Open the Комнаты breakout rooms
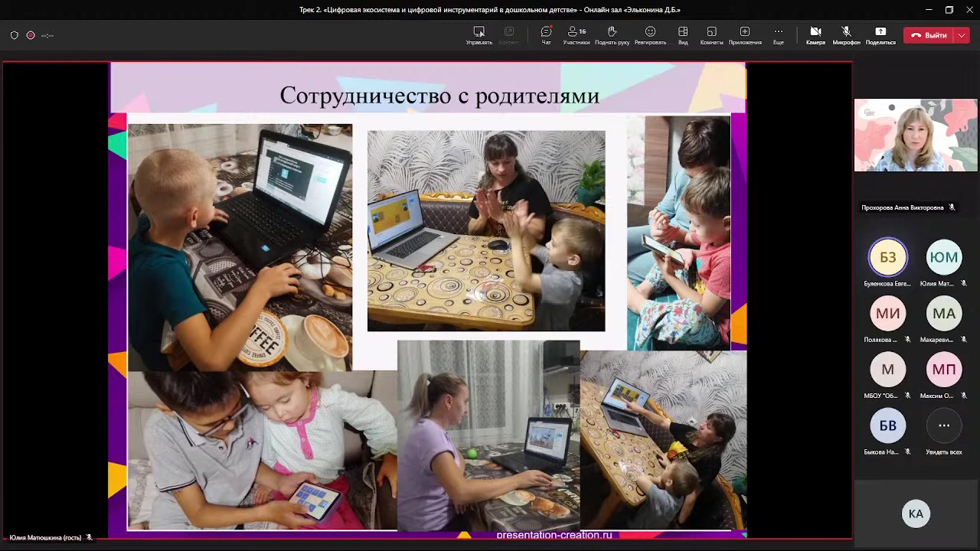 pos(711,34)
